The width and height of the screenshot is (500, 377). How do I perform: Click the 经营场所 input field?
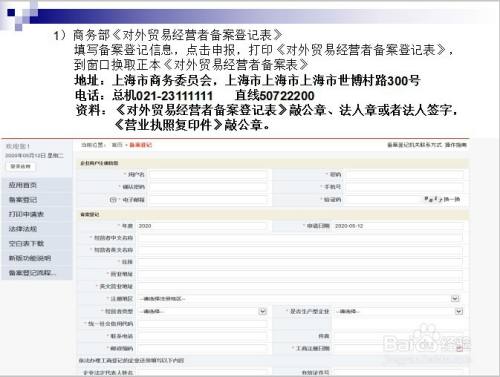[300, 274]
